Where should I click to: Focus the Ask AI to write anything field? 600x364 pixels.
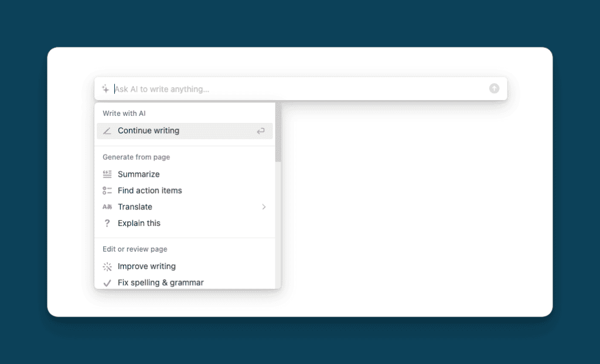pos(293,89)
